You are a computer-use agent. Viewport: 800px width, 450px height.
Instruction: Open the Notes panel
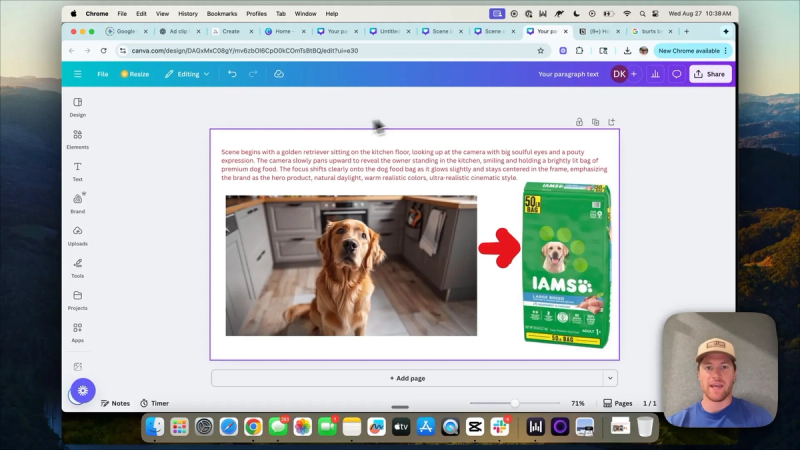(115, 403)
